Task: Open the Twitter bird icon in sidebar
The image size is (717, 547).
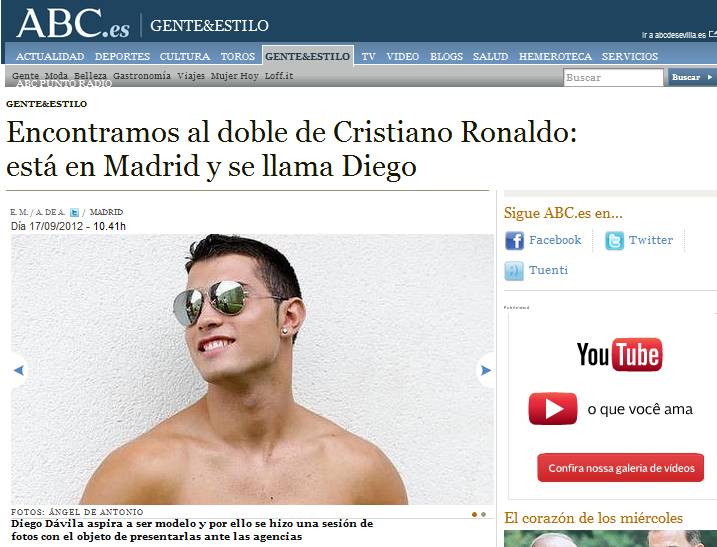Action: coord(614,241)
